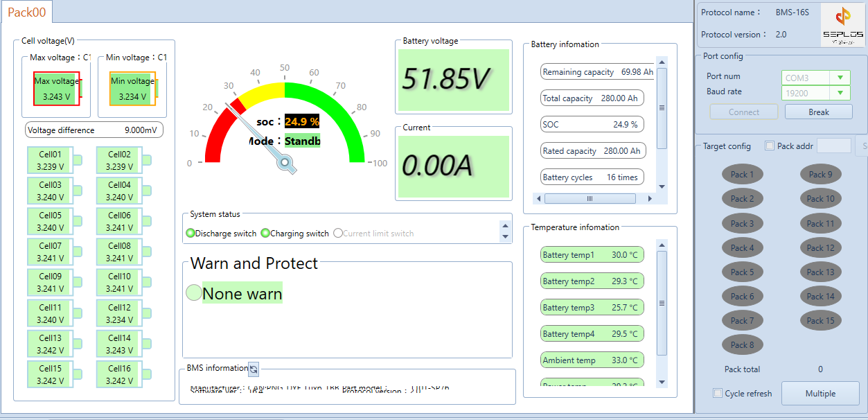This screenshot has height=420, width=868.
Task: Click the Cell16 battery icon
Action: coord(124,374)
